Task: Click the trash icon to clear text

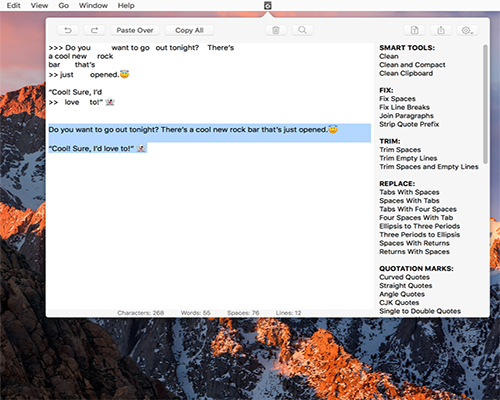Action: pyautogui.click(x=276, y=30)
